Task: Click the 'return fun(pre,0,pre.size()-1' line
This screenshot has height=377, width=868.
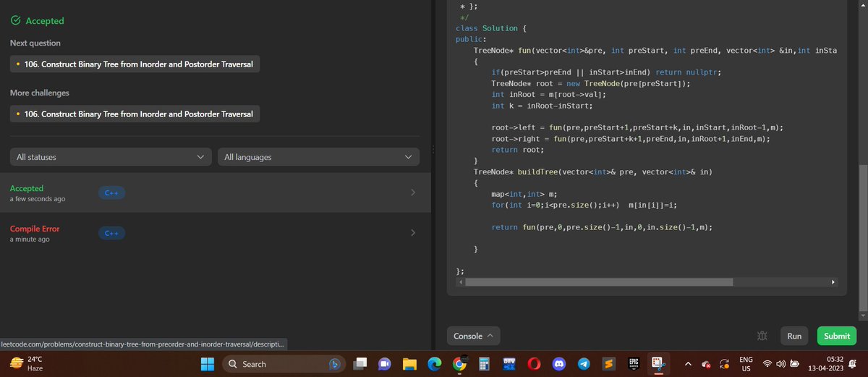Action: tap(602, 227)
